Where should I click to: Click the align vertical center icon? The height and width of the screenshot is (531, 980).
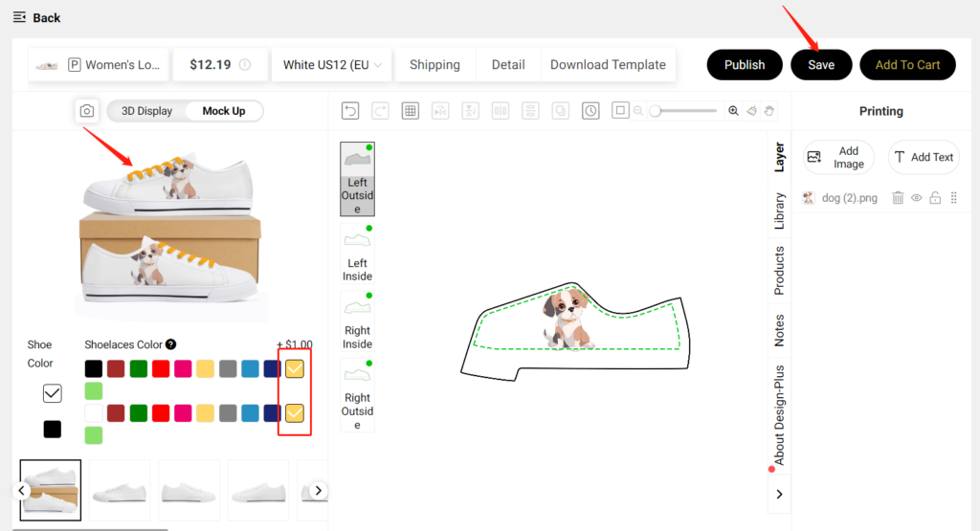[x=530, y=111]
